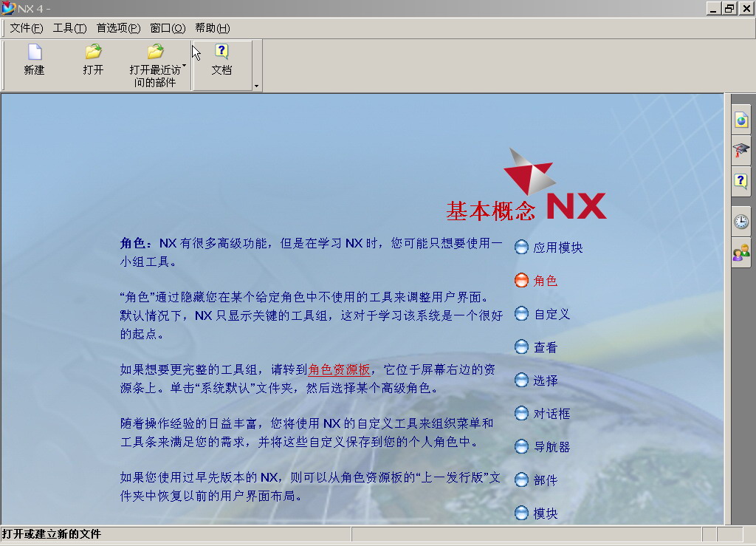Click the 新建 (New) toolbar icon
Viewport: 756px width, 546px height.
(34, 52)
